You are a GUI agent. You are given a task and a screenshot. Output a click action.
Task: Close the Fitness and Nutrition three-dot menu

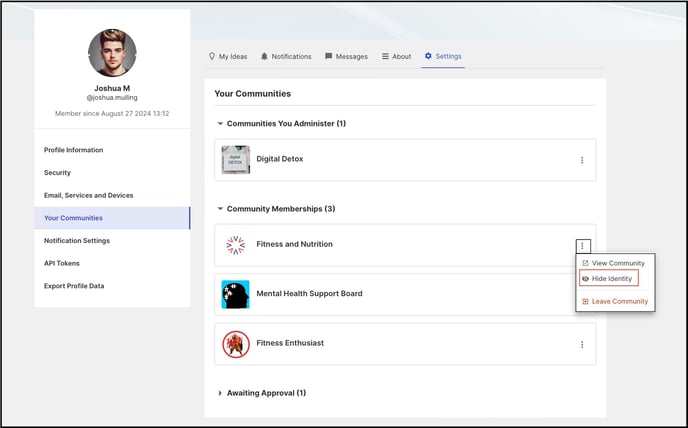click(x=583, y=246)
